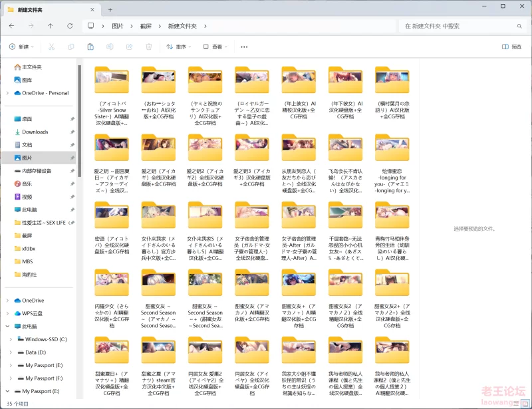This screenshot has width=532, height=409.
Task: Open the 新建 dropdown menu
Action: click(21, 47)
